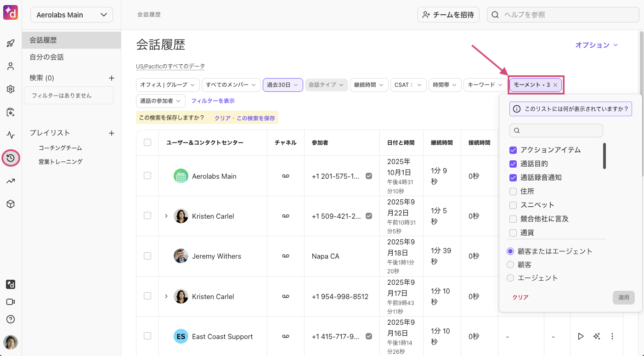644x356 pixels.
Task: Click the チームを招待 button
Action: pyautogui.click(x=448, y=15)
